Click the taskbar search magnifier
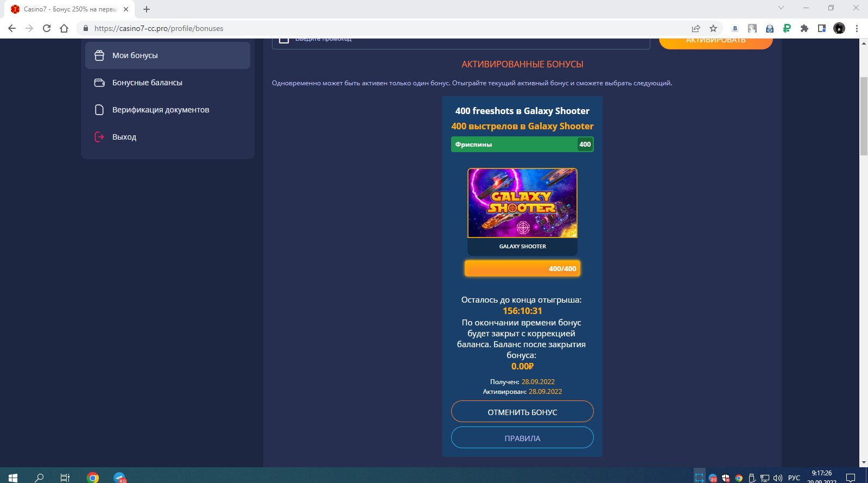 [39, 478]
